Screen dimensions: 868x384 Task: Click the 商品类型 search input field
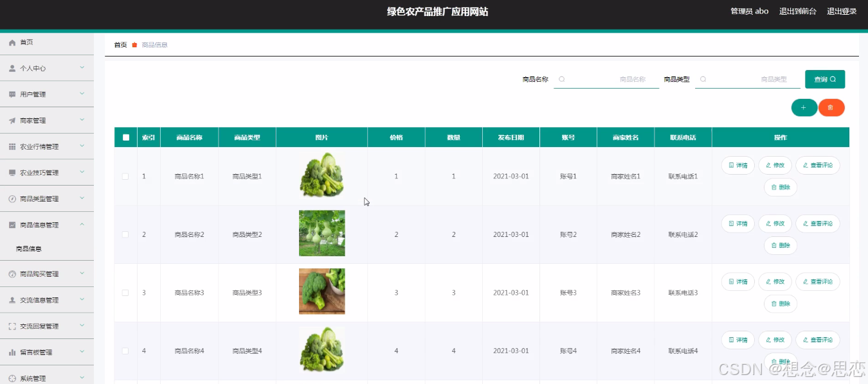tap(748, 80)
